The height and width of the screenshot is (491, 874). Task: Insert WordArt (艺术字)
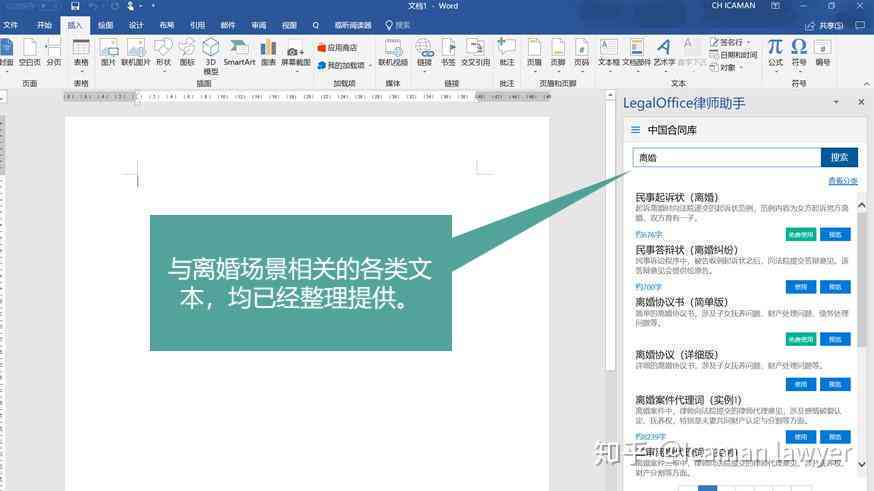pyautogui.click(x=664, y=55)
